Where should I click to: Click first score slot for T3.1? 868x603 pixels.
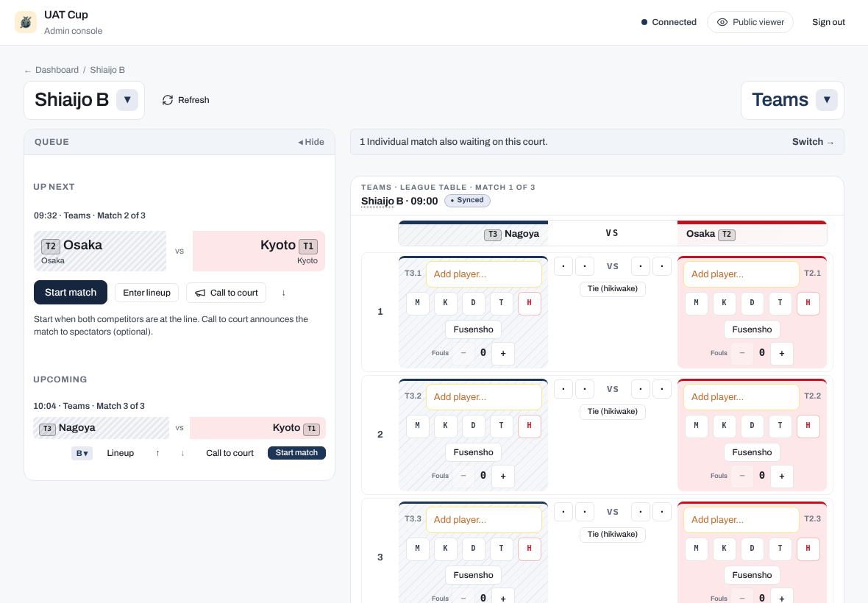563,266
